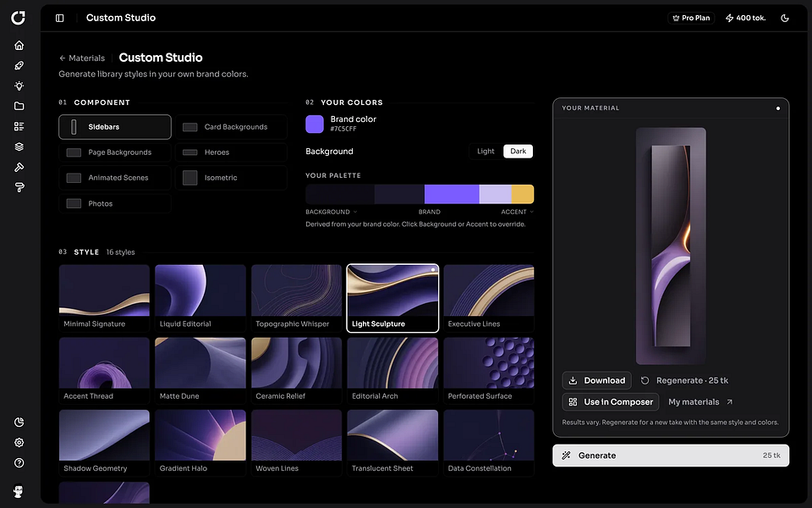Switch background to Dark
The height and width of the screenshot is (508, 812).
(518, 152)
